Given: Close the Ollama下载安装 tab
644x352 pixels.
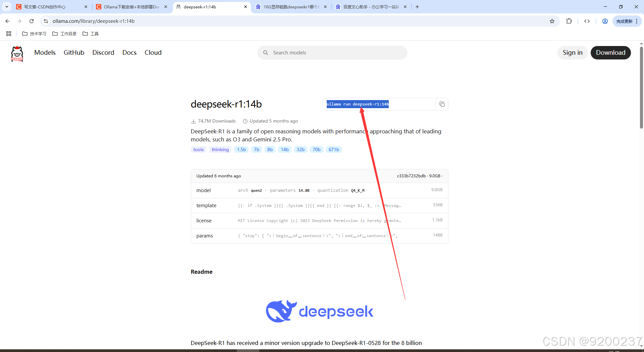Looking at the screenshot, I should [x=166, y=7].
